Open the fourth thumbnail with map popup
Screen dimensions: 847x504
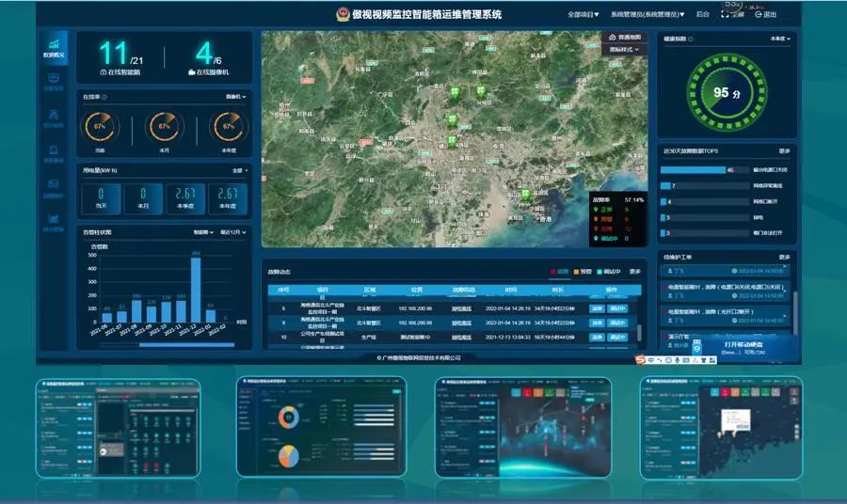click(721, 428)
